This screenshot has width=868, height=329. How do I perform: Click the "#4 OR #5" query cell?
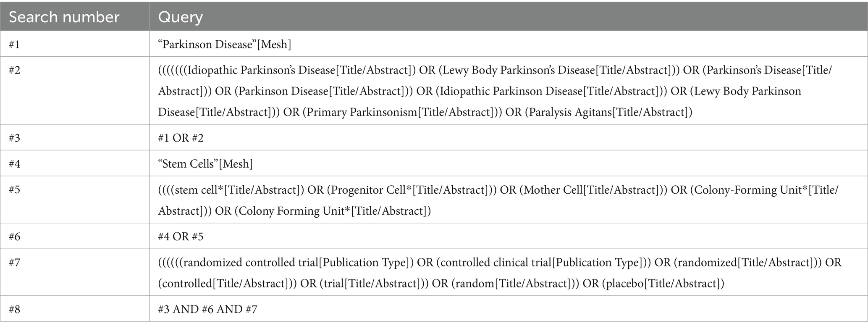click(x=181, y=237)
